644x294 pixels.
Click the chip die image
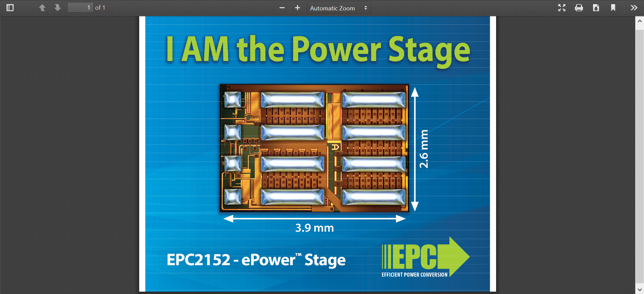314,148
